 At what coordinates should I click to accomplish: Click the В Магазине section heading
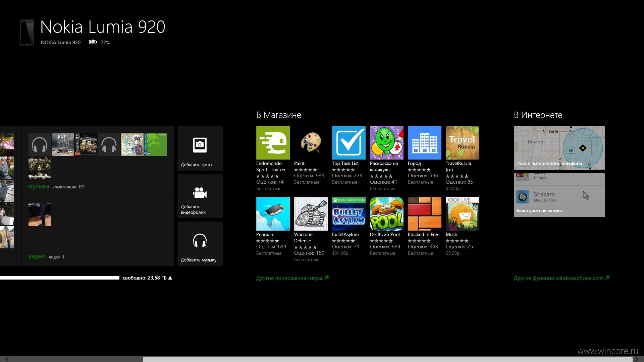point(279,115)
